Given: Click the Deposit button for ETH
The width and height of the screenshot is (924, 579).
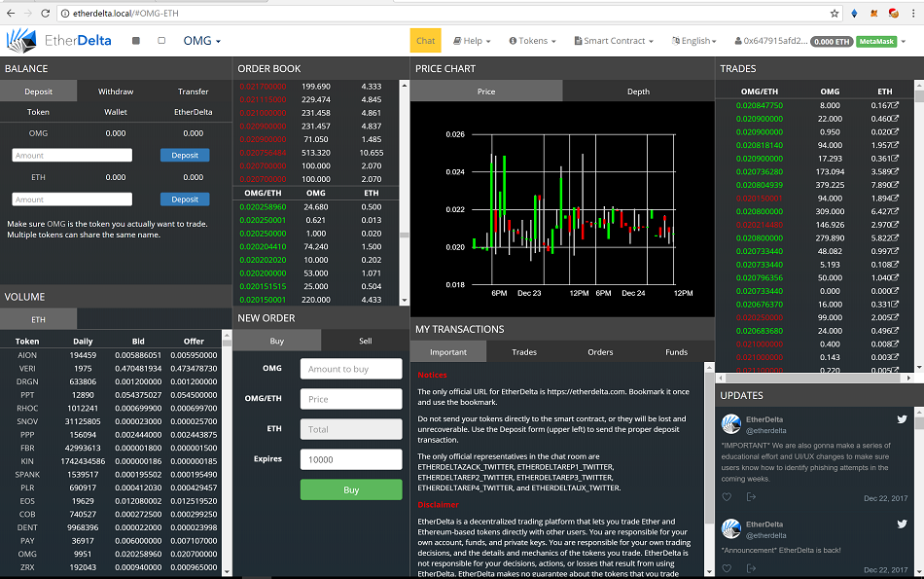Looking at the screenshot, I should tap(185, 199).
